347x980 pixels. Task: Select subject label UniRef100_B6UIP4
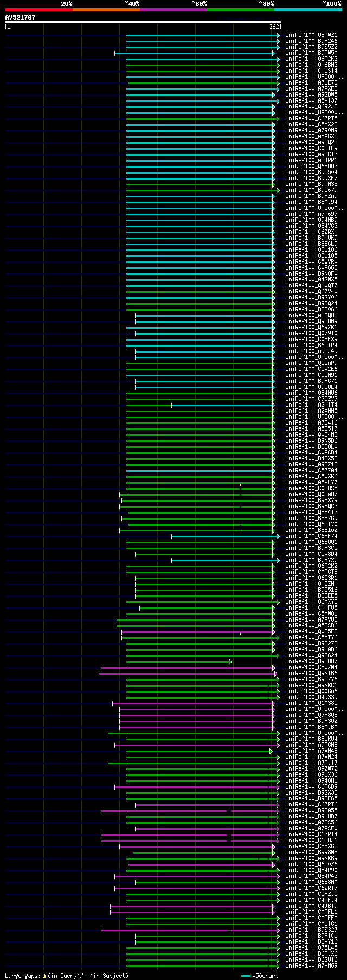click(311, 345)
